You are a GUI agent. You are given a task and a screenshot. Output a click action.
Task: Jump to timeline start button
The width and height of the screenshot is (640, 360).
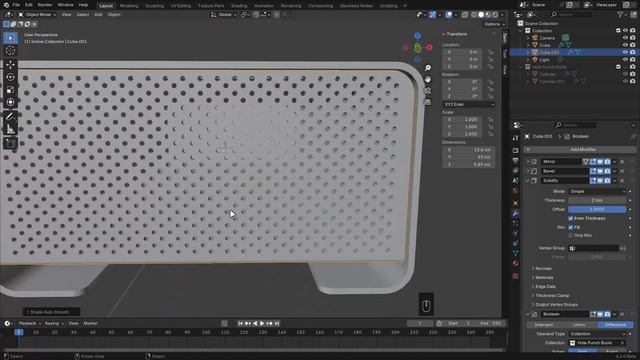(240, 323)
